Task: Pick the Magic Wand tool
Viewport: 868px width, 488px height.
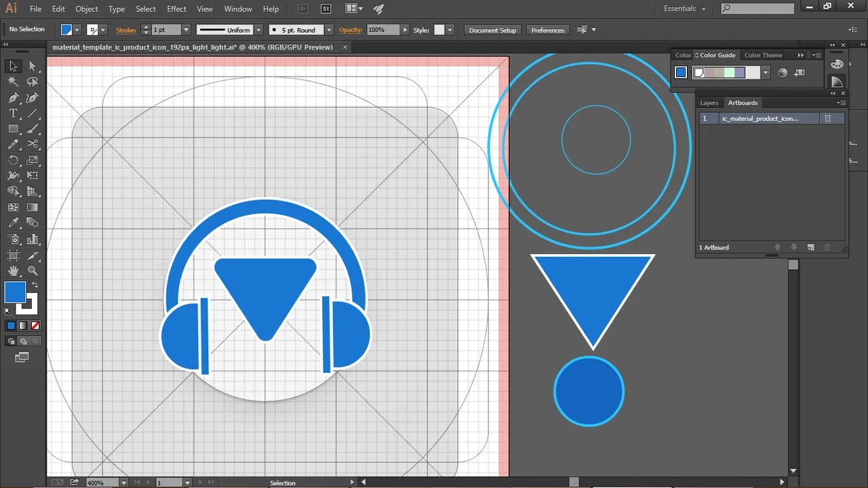Action: click(x=13, y=81)
